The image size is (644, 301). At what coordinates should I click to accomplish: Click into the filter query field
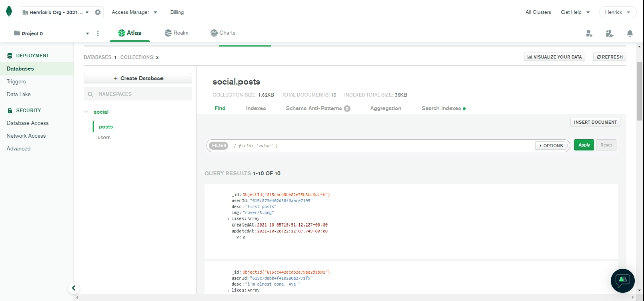[x=382, y=146]
